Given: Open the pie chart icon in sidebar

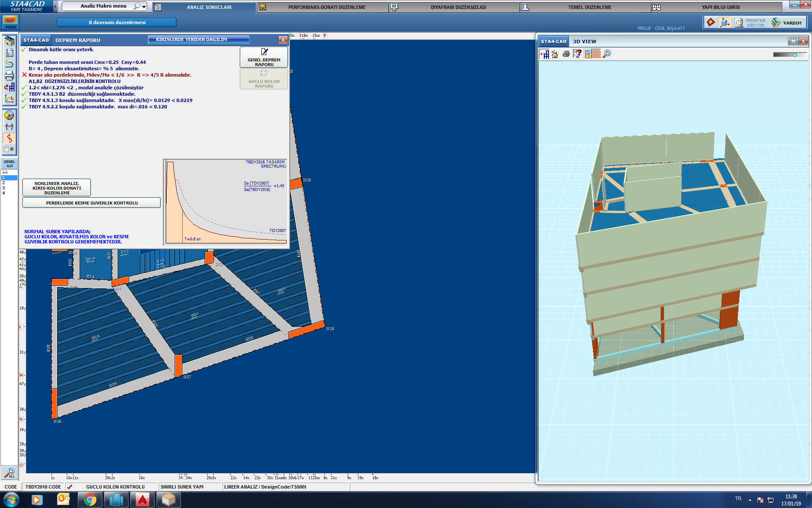Looking at the screenshot, I should coord(9,115).
